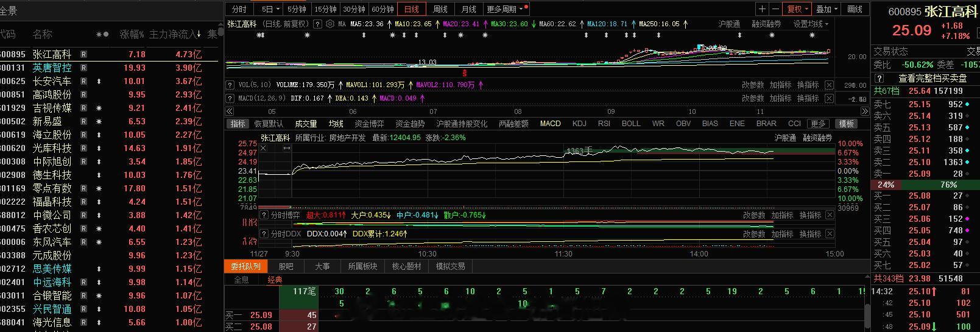The height and width of the screenshot is (332, 980).
Task: Click the diamond marker beside 卖七 volume 952
Action: (x=967, y=105)
